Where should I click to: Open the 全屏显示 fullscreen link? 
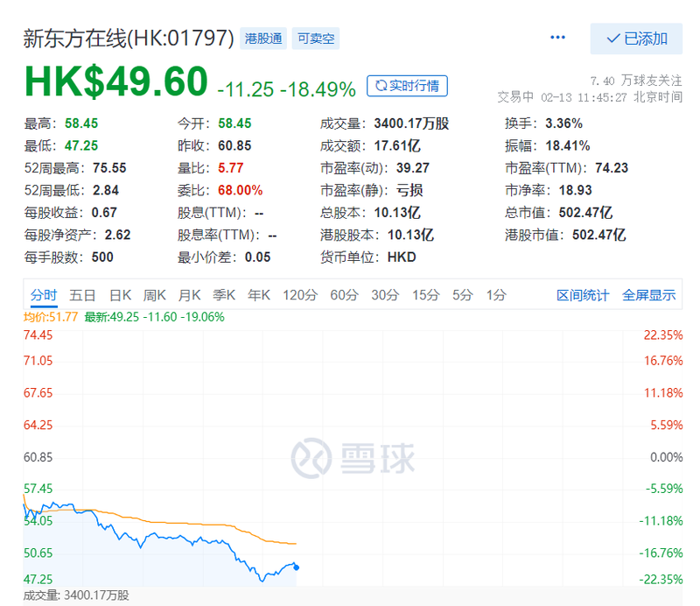(x=648, y=295)
